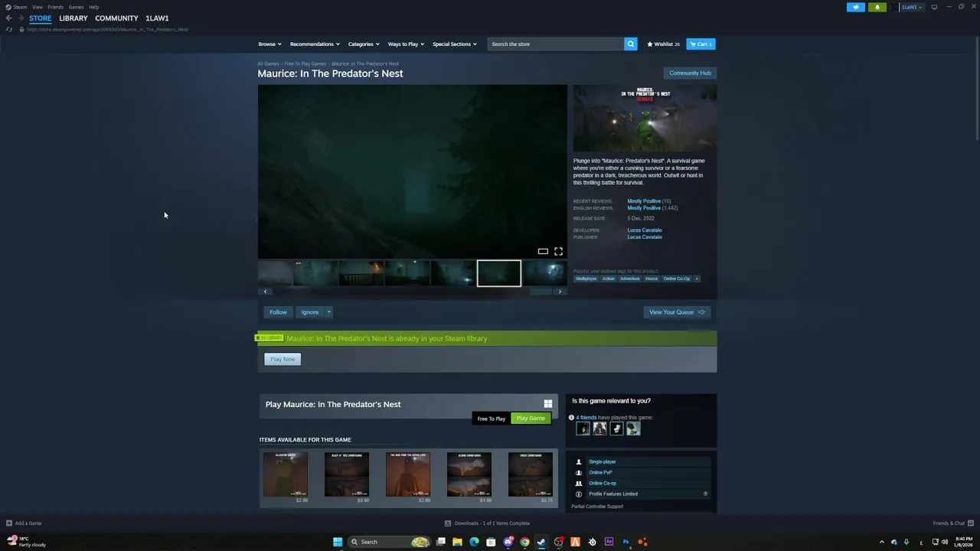This screenshot has height=551, width=980.
Task: Click the forward navigation arrow
Action: 21,18
